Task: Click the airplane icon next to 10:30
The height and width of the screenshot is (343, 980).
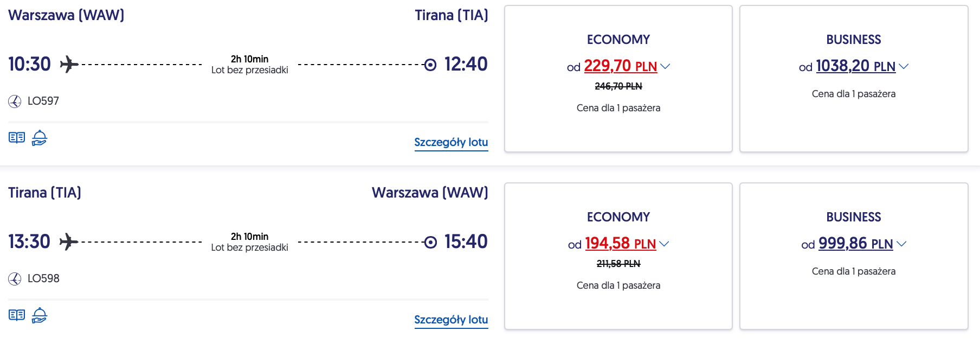Action: pyautogui.click(x=69, y=64)
